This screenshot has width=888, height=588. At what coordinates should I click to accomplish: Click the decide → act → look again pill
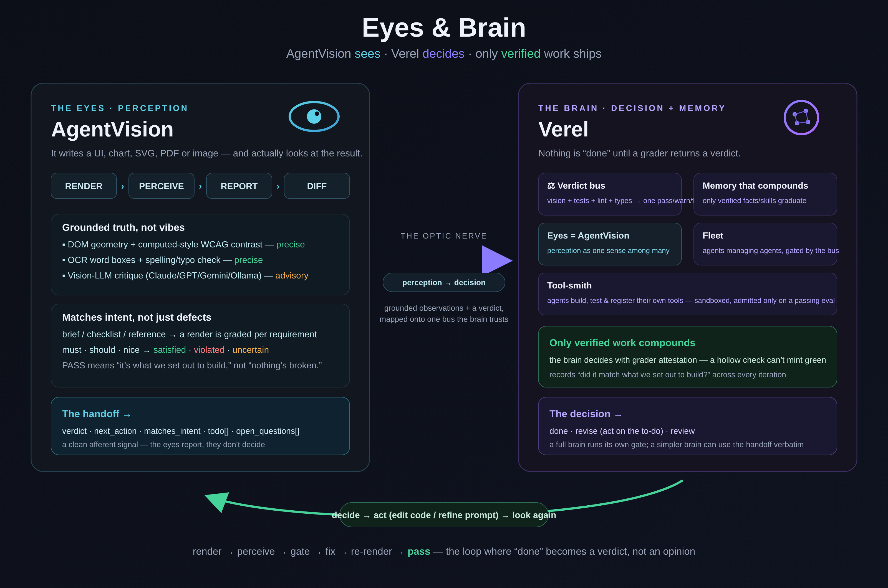point(444,515)
